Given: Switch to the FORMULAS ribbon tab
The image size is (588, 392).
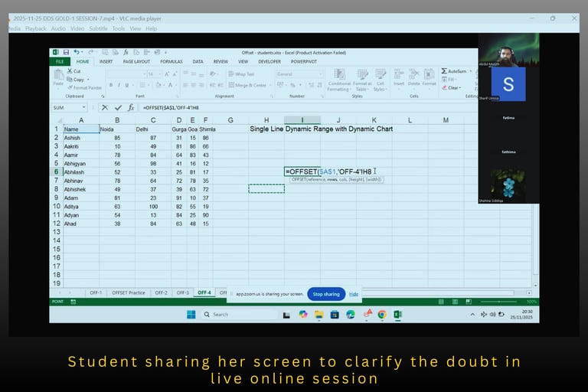Looking at the screenshot, I should coord(171,61).
